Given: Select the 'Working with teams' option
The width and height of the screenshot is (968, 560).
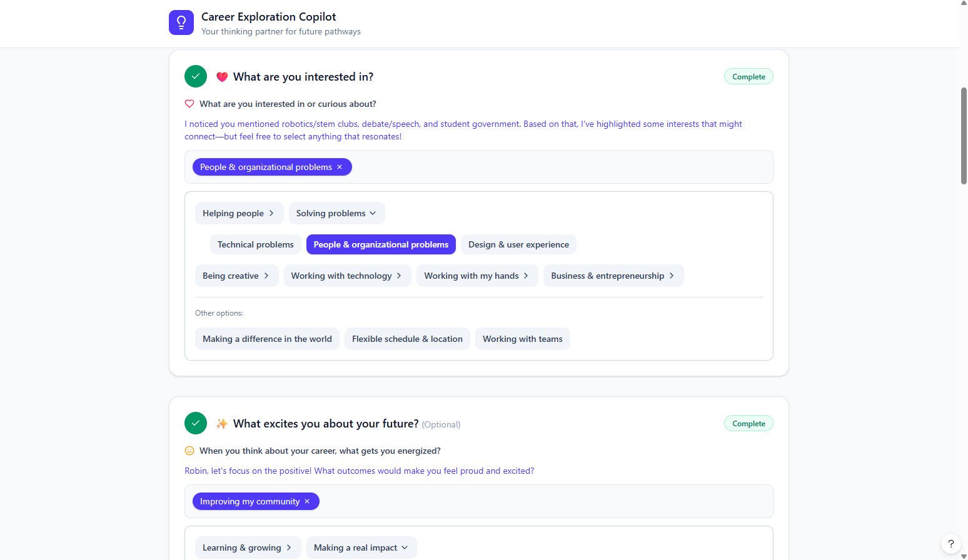Looking at the screenshot, I should [523, 339].
